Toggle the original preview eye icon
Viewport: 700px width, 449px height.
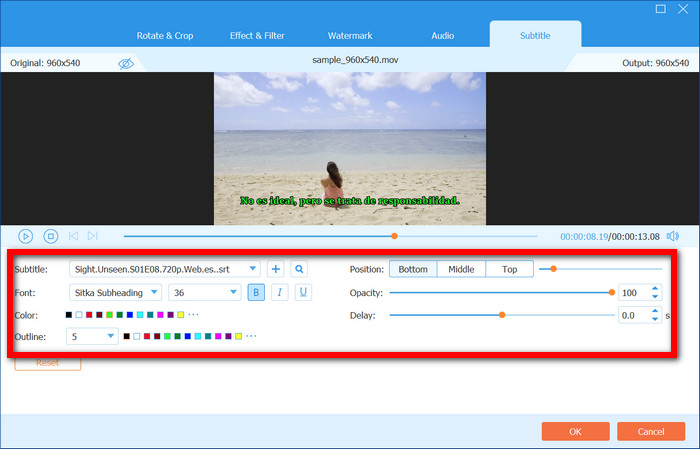point(126,63)
